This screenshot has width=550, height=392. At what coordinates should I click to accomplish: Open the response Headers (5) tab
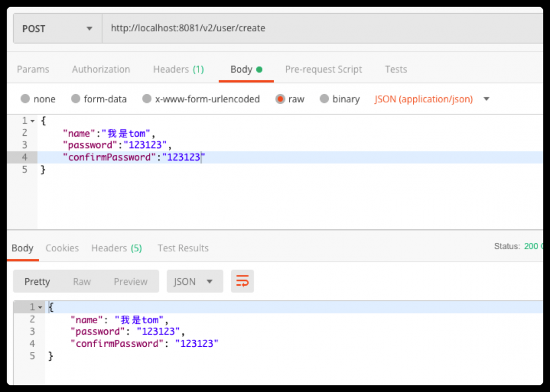click(117, 249)
